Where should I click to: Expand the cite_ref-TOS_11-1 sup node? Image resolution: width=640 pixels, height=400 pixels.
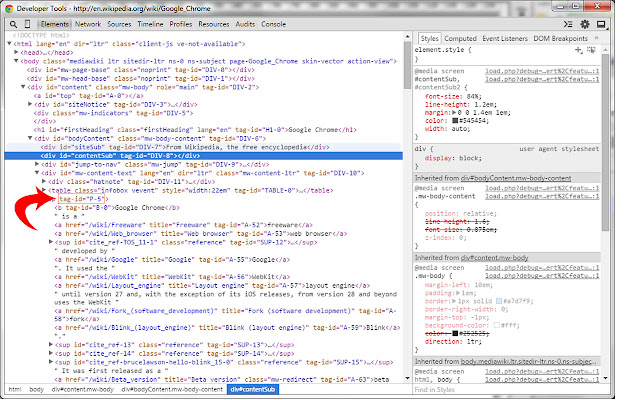click(x=51, y=242)
